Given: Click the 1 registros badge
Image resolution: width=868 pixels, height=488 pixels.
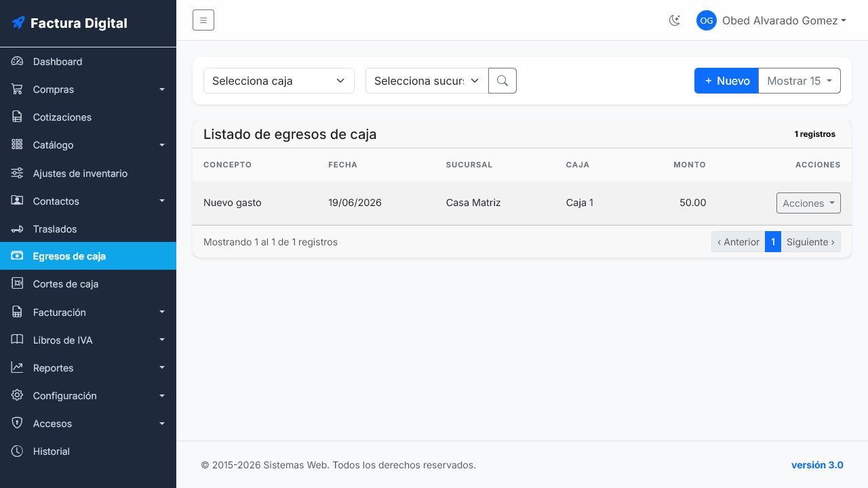Looking at the screenshot, I should click(815, 134).
